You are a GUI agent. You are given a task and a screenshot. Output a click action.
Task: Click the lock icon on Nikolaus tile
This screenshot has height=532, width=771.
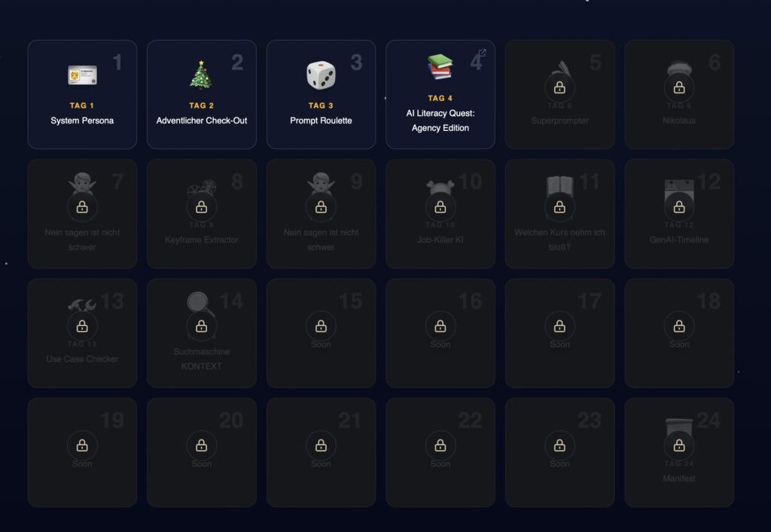click(x=678, y=87)
